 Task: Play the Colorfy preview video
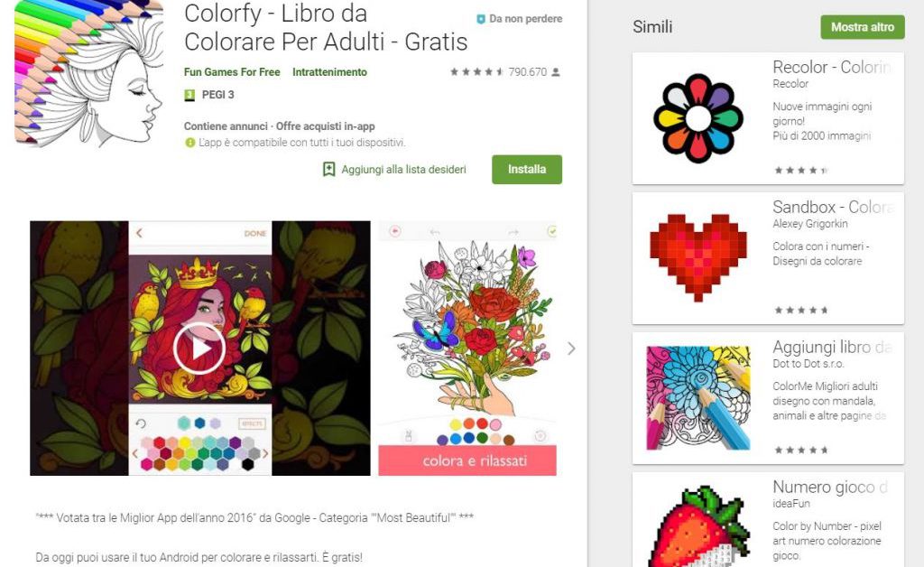pyautogui.click(x=199, y=349)
